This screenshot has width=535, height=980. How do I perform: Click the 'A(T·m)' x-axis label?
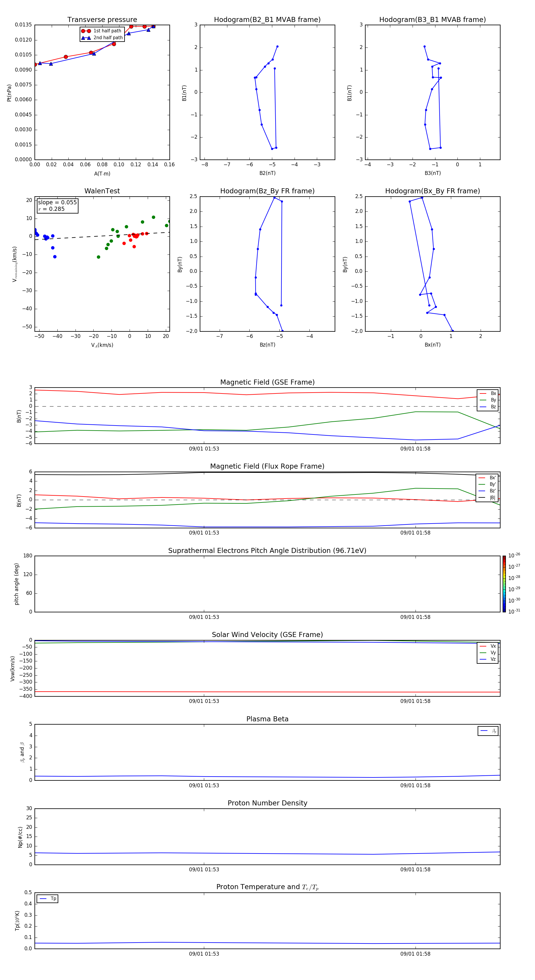pyautogui.click(x=102, y=174)
